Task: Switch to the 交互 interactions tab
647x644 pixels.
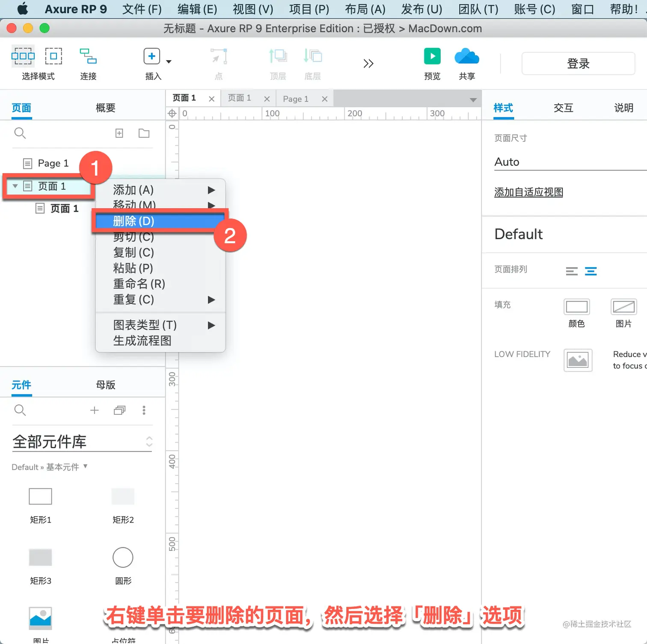Action: pyautogui.click(x=563, y=108)
